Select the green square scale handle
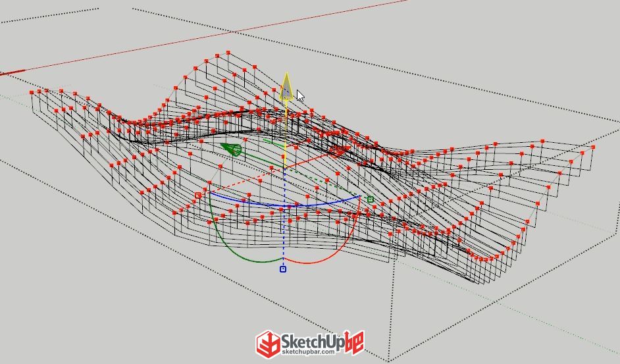Viewport: 620px width, 364px height. [x=371, y=199]
